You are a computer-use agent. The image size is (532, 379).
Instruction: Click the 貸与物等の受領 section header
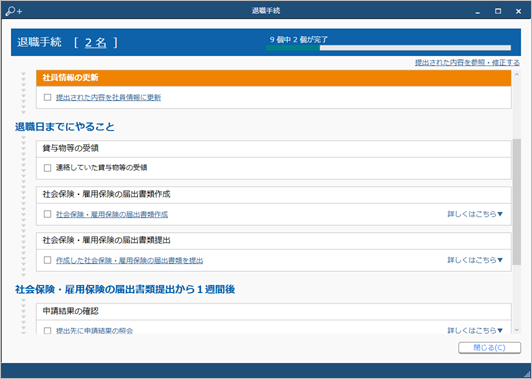coord(273,148)
